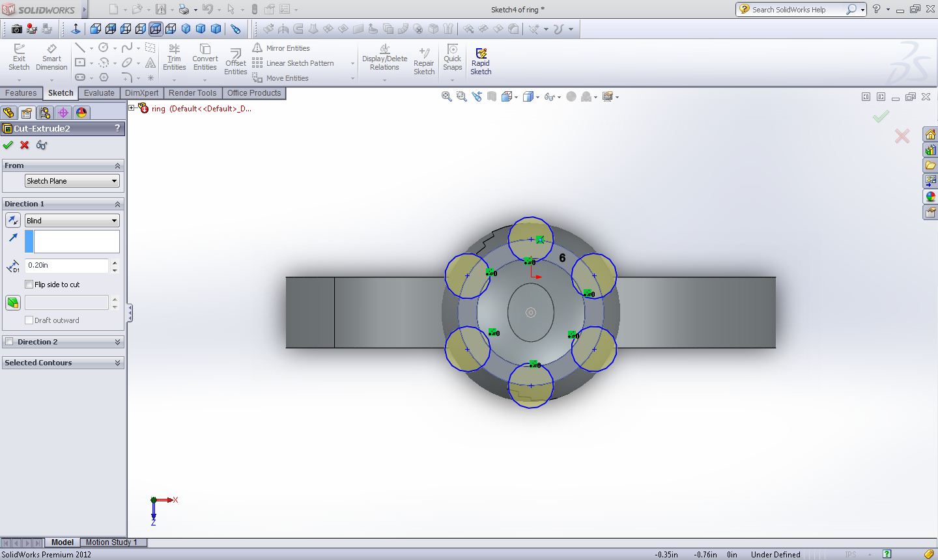
Task: Open Motion Study 1 tab
Action: [x=111, y=542]
